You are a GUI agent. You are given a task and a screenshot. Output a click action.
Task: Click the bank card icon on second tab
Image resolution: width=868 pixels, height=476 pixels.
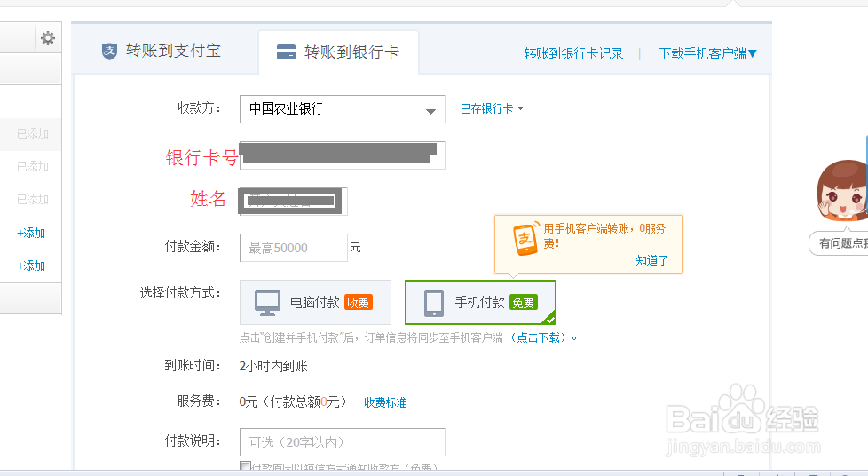286,52
